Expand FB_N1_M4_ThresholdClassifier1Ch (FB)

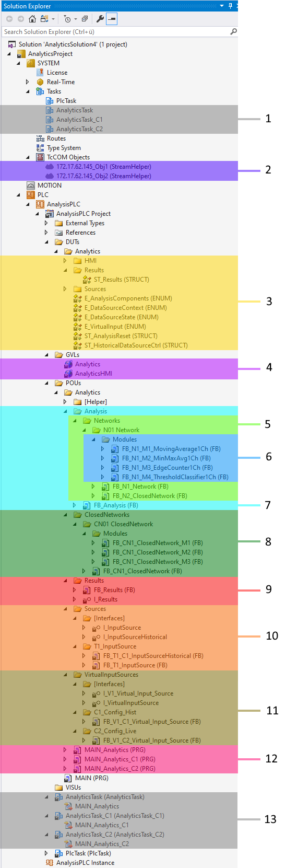(103, 477)
